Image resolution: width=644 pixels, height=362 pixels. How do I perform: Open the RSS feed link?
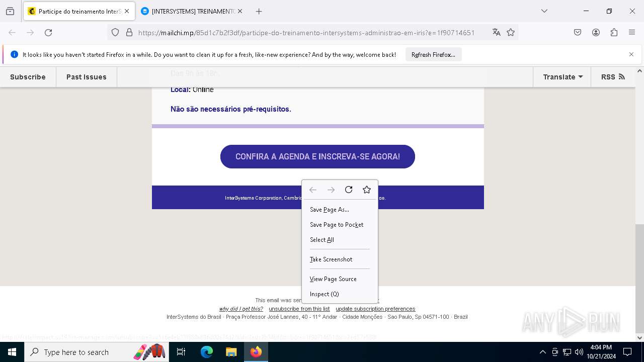click(x=613, y=77)
